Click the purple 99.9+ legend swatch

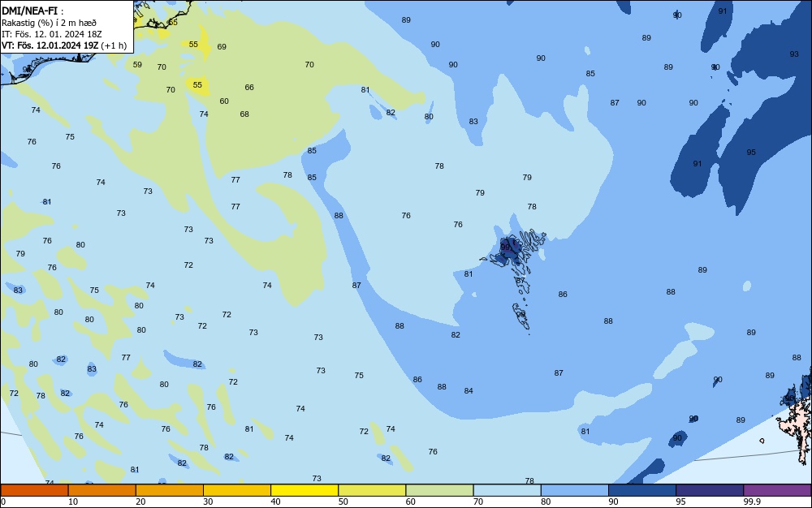(x=777, y=490)
